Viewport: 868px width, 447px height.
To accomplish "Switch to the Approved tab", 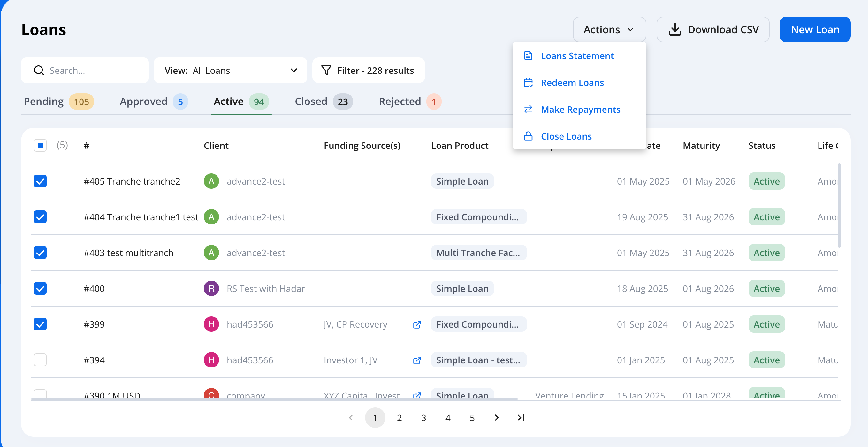I will pyautogui.click(x=154, y=102).
